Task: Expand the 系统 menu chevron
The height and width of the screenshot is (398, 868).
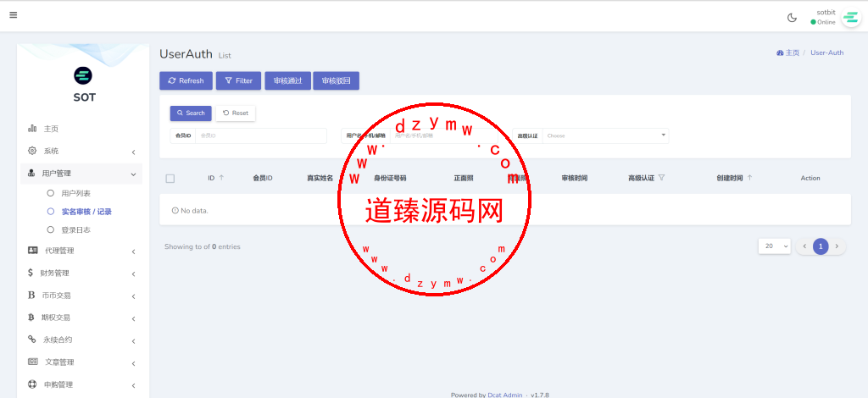Action: pyautogui.click(x=133, y=152)
